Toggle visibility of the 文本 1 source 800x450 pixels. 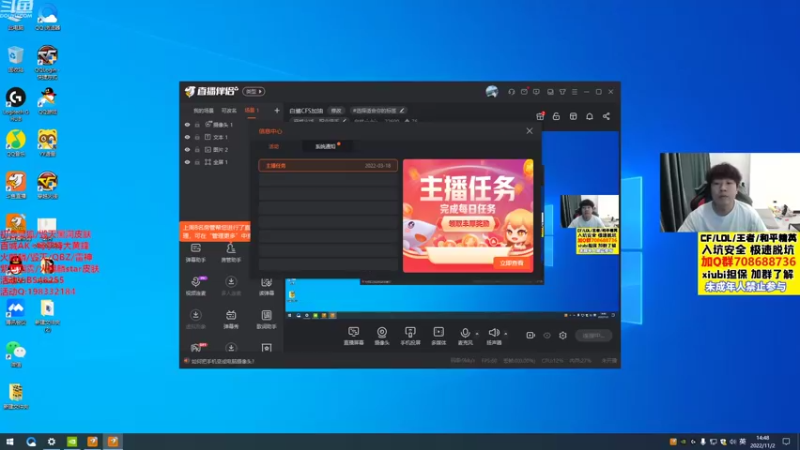pos(187,137)
